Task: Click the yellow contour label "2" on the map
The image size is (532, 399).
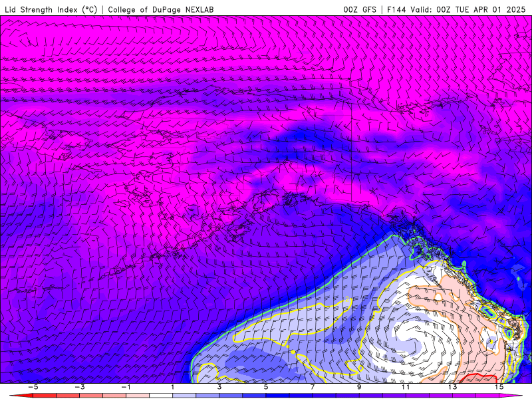Action: tap(347, 299)
